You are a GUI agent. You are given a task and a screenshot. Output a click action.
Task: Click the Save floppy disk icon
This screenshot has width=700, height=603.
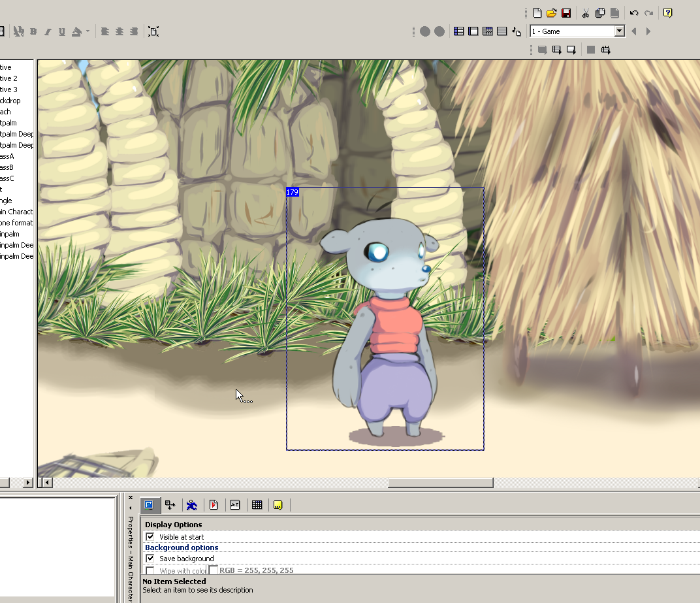click(566, 13)
